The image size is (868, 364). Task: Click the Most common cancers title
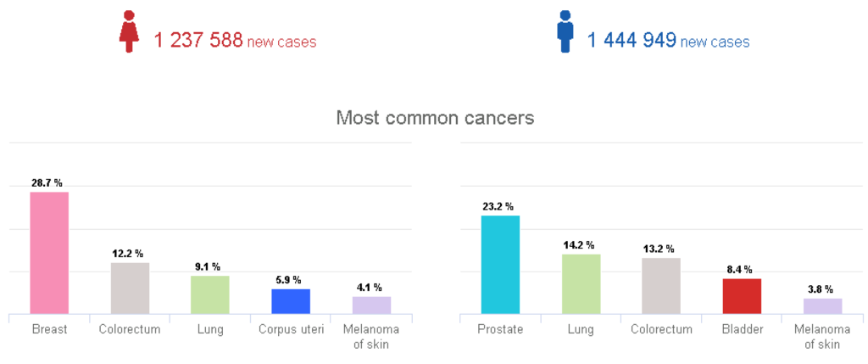coord(435,118)
